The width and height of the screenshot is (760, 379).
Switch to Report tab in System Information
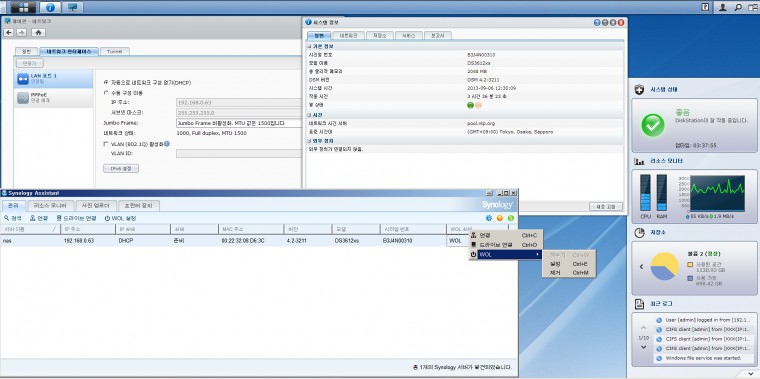[438, 36]
